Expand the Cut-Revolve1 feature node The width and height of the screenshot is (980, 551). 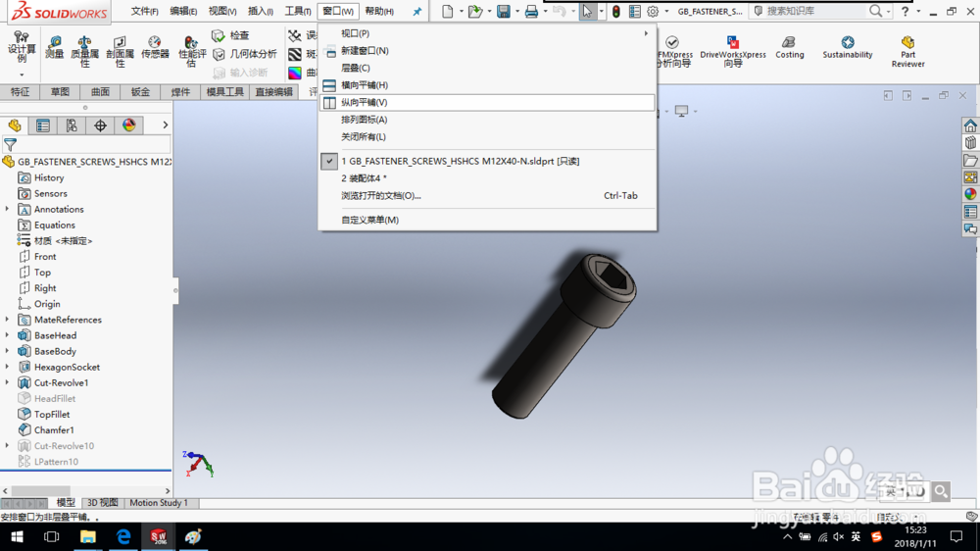(x=7, y=382)
